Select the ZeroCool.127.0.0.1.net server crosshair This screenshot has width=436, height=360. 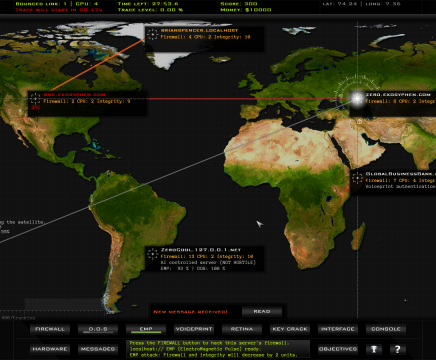(153, 254)
